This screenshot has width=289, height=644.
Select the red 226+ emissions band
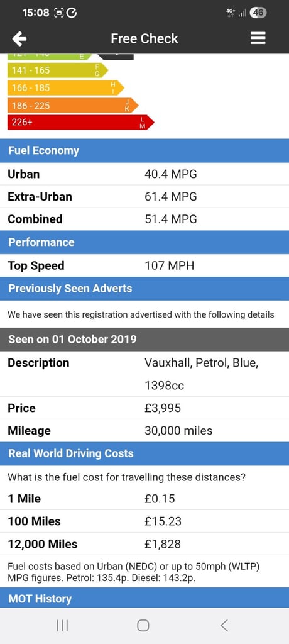[80, 123]
